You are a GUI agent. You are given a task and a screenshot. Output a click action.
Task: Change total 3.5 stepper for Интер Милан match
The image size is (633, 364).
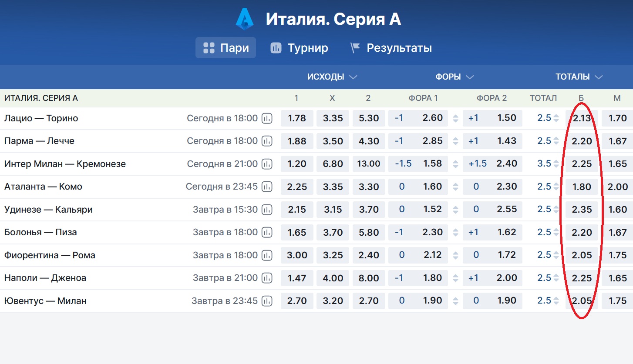pyautogui.click(x=556, y=164)
